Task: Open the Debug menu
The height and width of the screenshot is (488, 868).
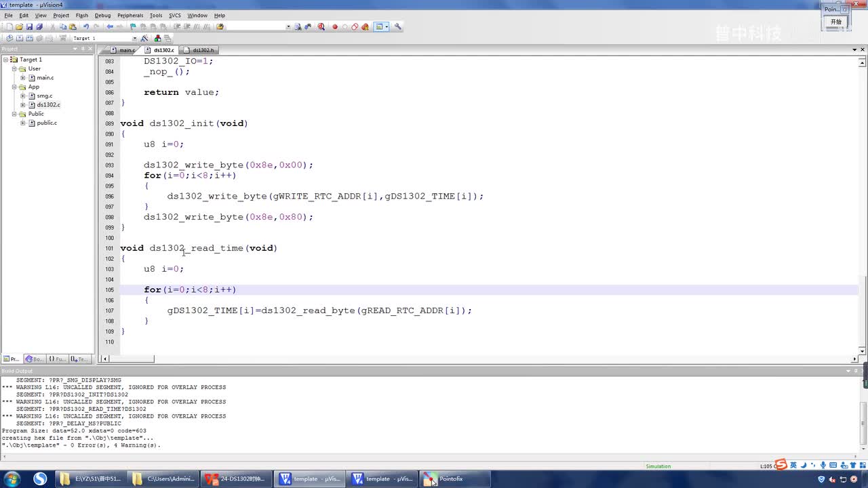Action: tap(102, 16)
